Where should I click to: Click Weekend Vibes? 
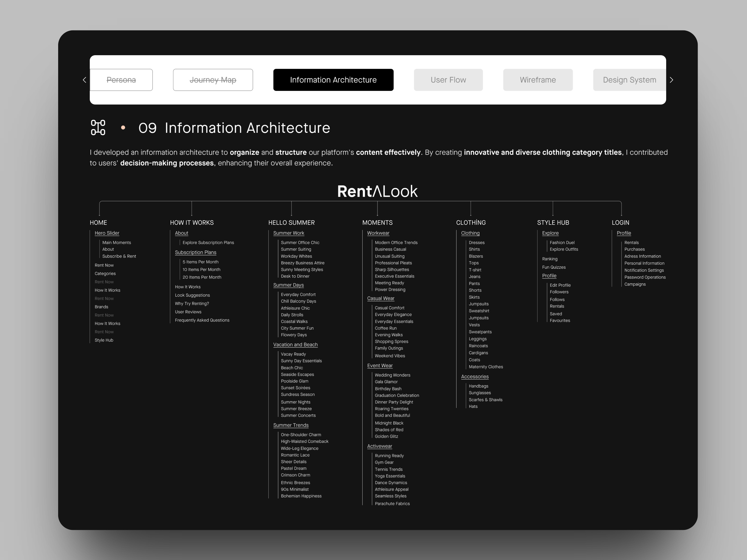tap(390, 356)
